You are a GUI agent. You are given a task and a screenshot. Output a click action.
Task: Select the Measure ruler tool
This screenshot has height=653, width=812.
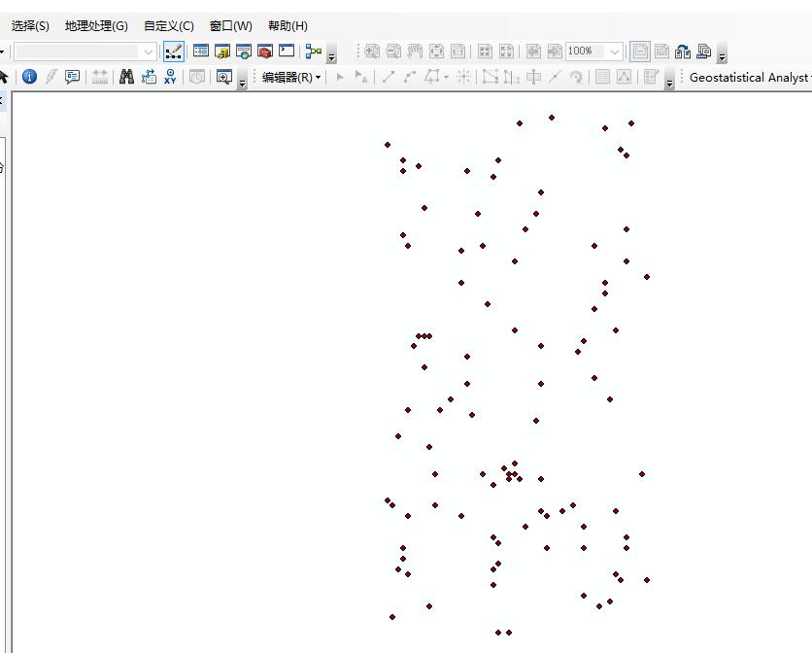pos(99,77)
